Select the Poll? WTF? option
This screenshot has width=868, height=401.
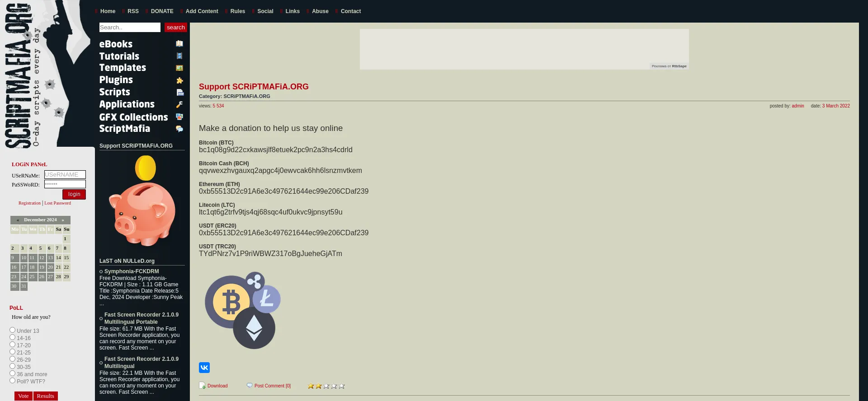pyautogui.click(x=13, y=381)
